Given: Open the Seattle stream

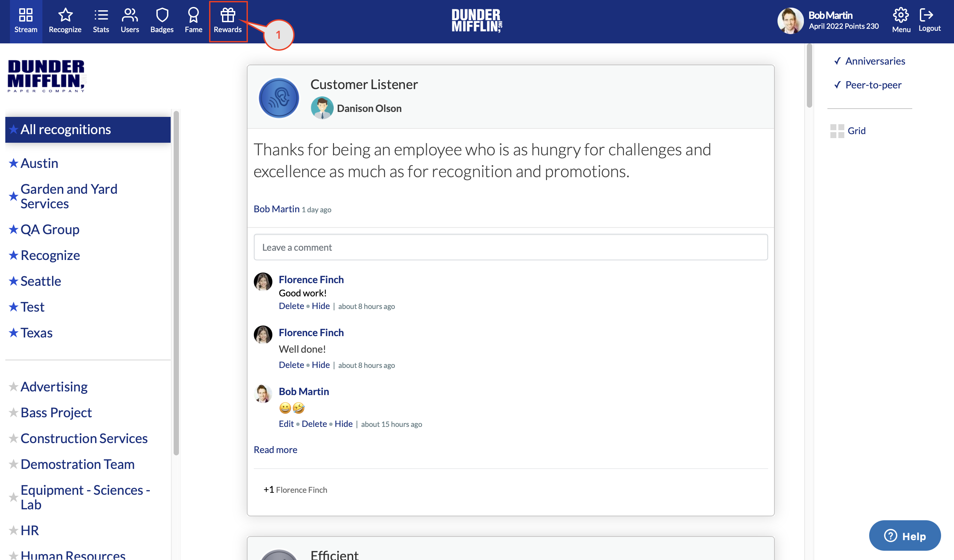Looking at the screenshot, I should click(41, 281).
